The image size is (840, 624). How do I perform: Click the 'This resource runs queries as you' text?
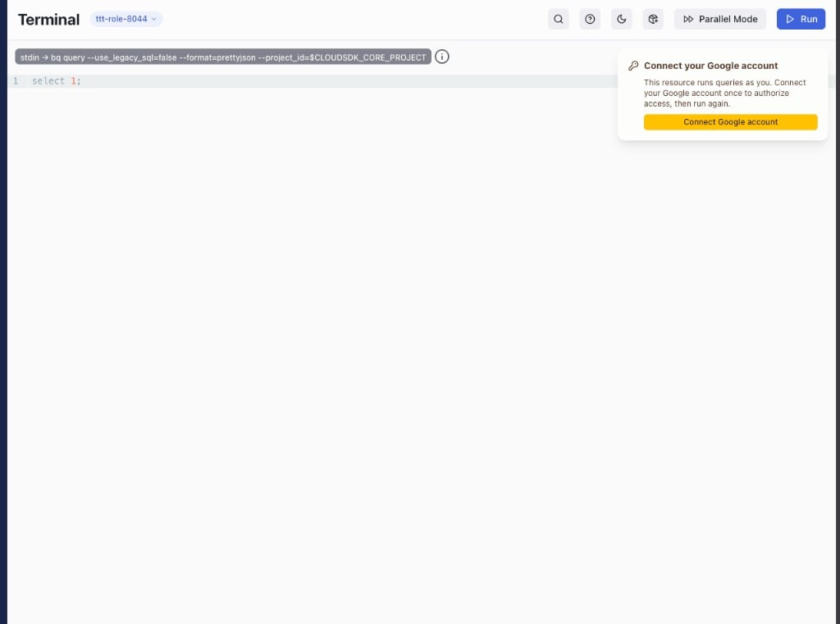725,93
